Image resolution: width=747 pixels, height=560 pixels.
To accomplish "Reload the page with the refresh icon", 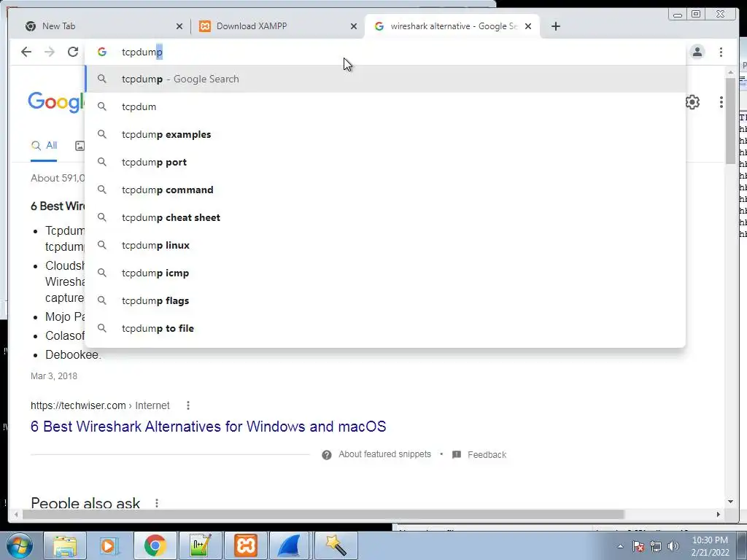I will pos(73,52).
